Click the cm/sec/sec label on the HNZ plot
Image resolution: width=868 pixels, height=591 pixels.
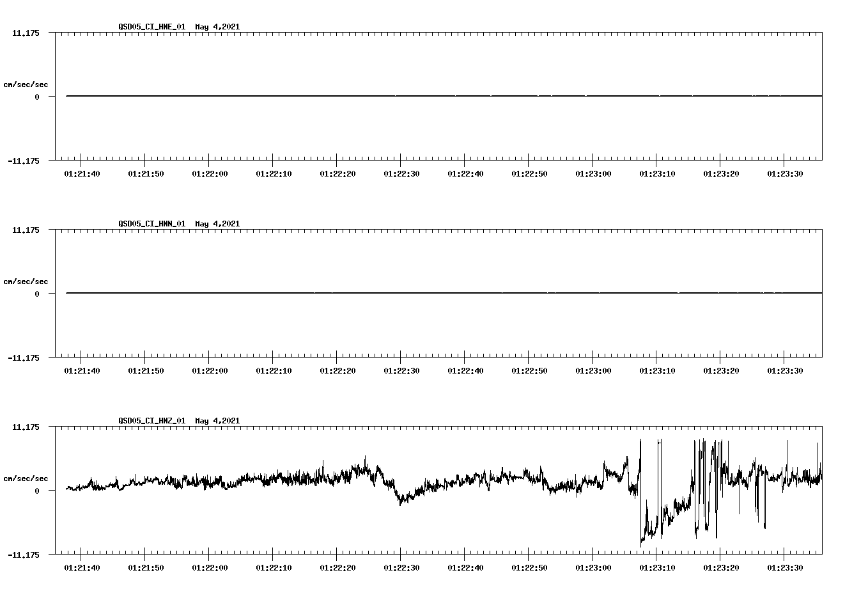tap(26, 477)
